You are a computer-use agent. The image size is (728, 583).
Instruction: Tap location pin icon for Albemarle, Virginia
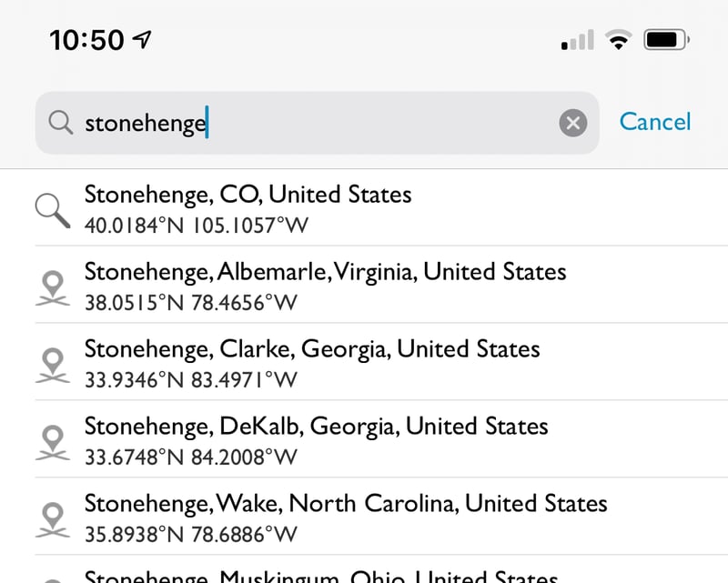pos(55,286)
